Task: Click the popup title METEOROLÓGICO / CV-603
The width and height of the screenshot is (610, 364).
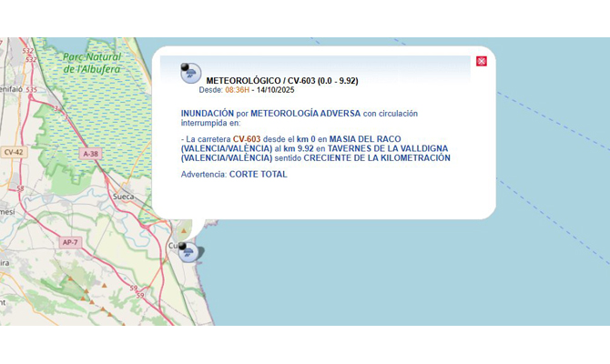Action: coord(281,80)
